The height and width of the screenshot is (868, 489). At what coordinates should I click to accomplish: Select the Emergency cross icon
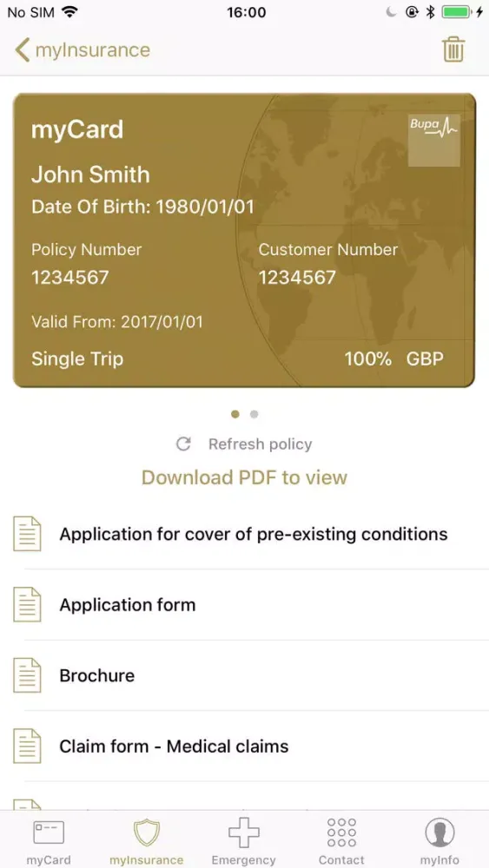244,832
